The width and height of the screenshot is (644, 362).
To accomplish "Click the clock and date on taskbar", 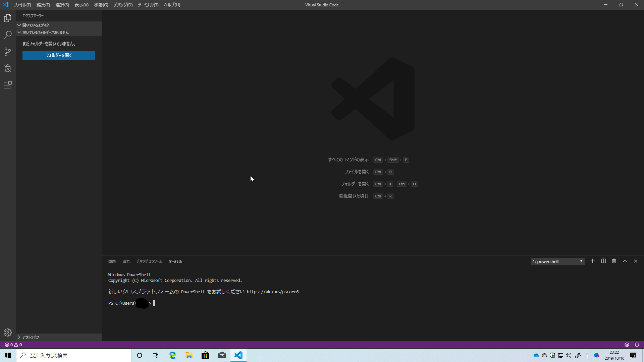I will click(614, 355).
